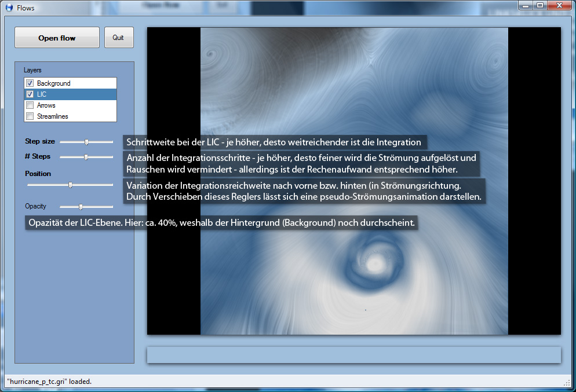Image resolution: width=576 pixels, height=392 pixels.
Task: Click the Open flow button
Action: click(57, 38)
